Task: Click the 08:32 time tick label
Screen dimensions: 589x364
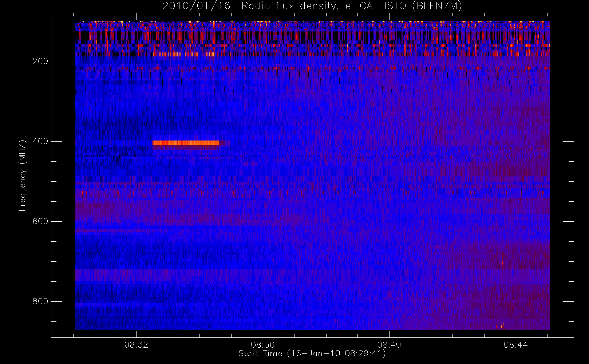Action: 136,345
